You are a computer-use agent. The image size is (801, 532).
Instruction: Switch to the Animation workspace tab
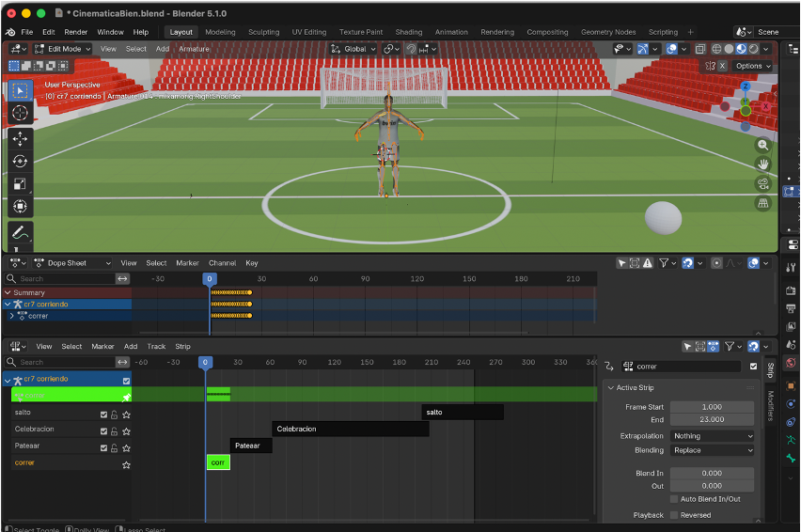451,32
